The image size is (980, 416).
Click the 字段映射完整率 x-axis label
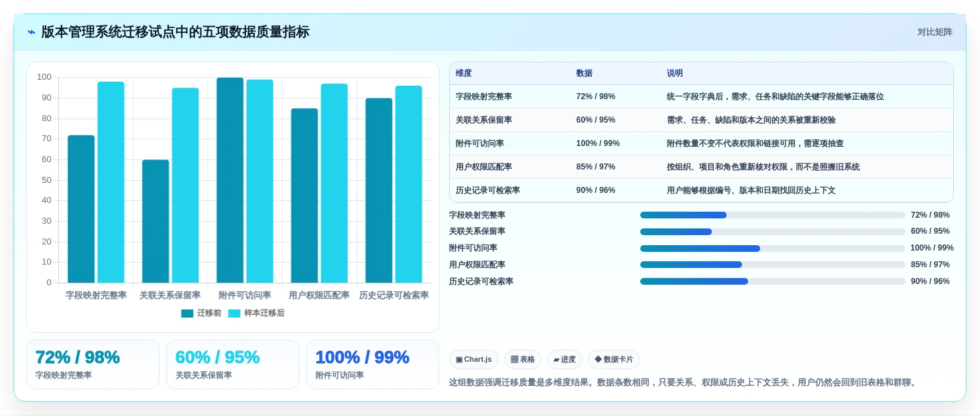click(x=96, y=295)
